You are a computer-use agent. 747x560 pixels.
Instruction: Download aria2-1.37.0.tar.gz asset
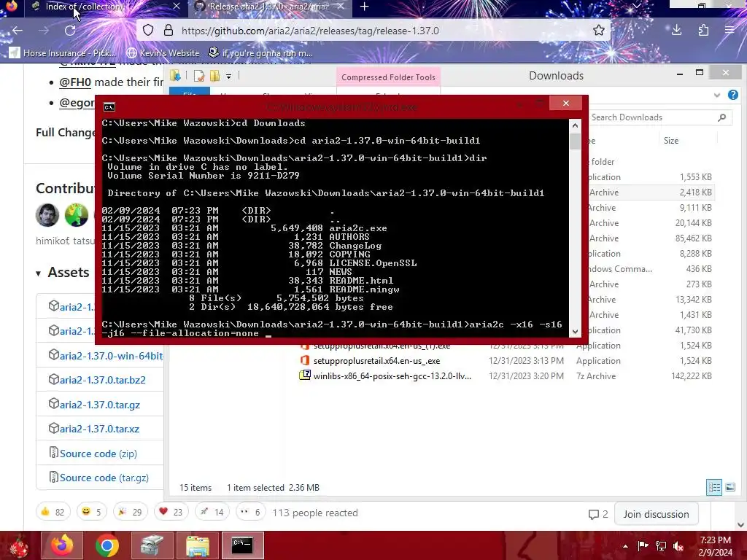click(99, 405)
